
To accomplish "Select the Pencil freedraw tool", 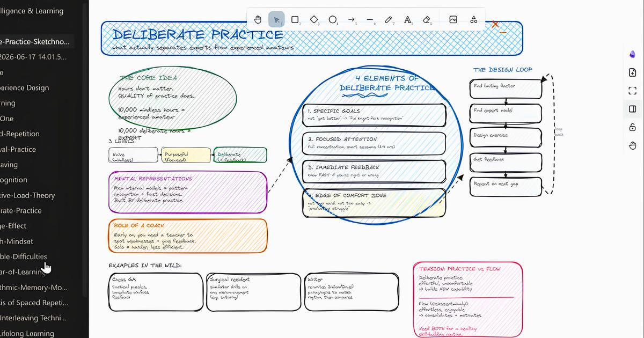I will coord(389,20).
